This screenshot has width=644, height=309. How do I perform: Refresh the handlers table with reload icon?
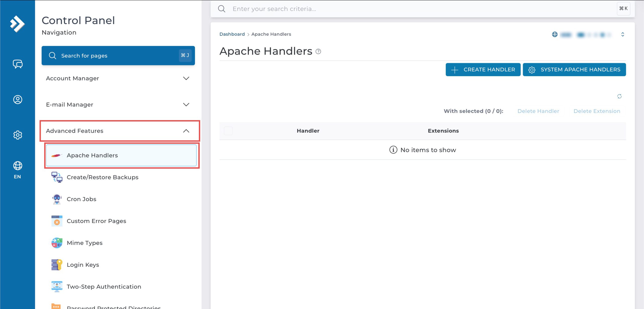pyautogui.click(x=619, y=96)
